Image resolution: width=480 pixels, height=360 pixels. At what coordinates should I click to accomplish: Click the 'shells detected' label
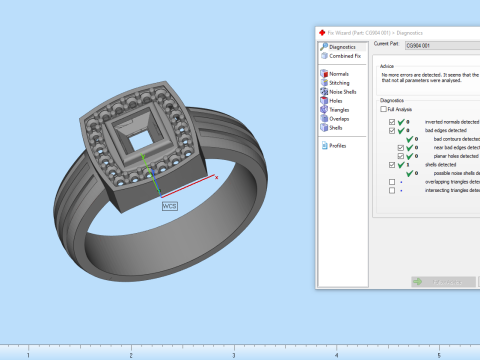click(x=440, y=165)
